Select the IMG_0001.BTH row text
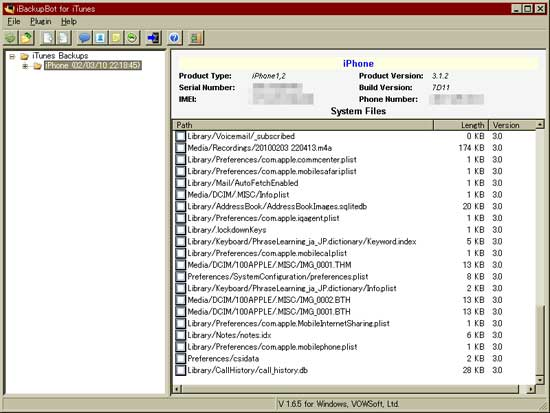The height and width of the screenshot is (413, 550). click(x=269, y=312)
